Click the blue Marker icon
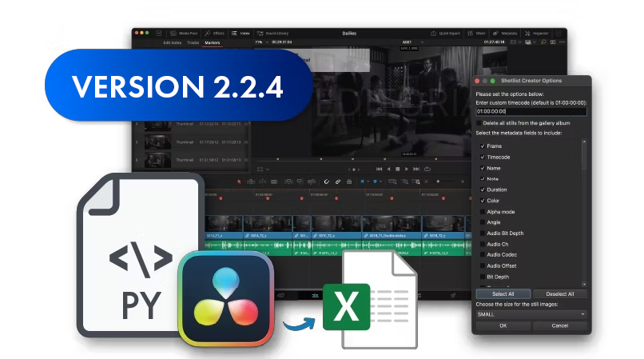The height and width of the screenshot is (359, 644). [375, 181]
